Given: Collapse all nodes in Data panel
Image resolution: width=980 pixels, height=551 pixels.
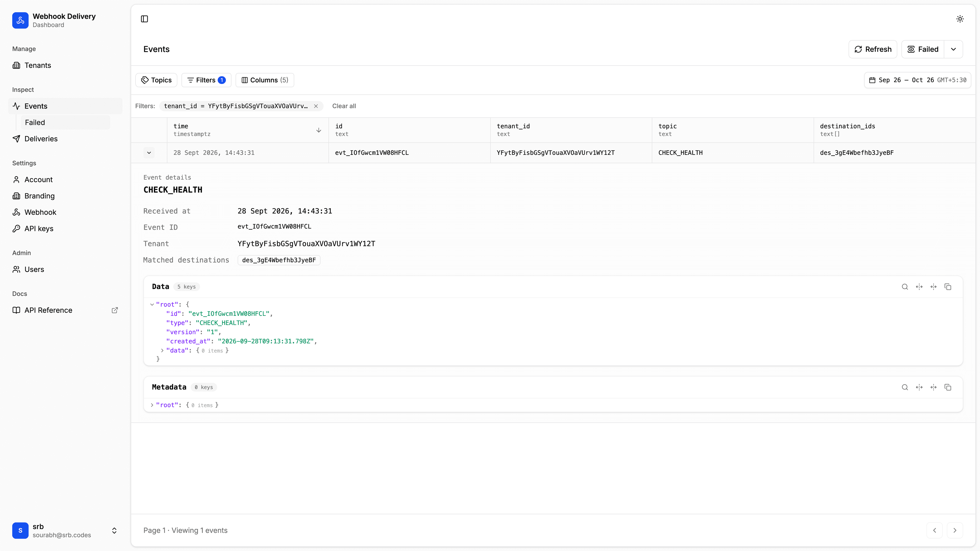Looking at the screenshot, I should (934, 287).
